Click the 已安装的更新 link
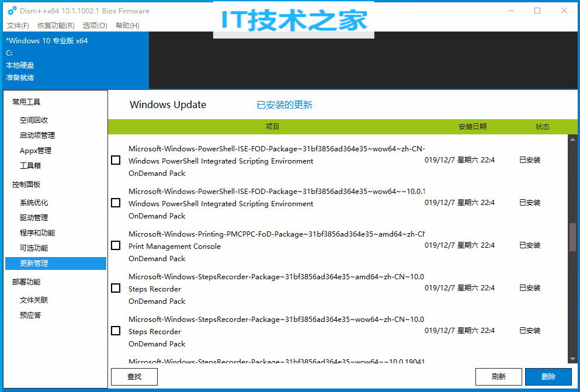 pos(284,105)
